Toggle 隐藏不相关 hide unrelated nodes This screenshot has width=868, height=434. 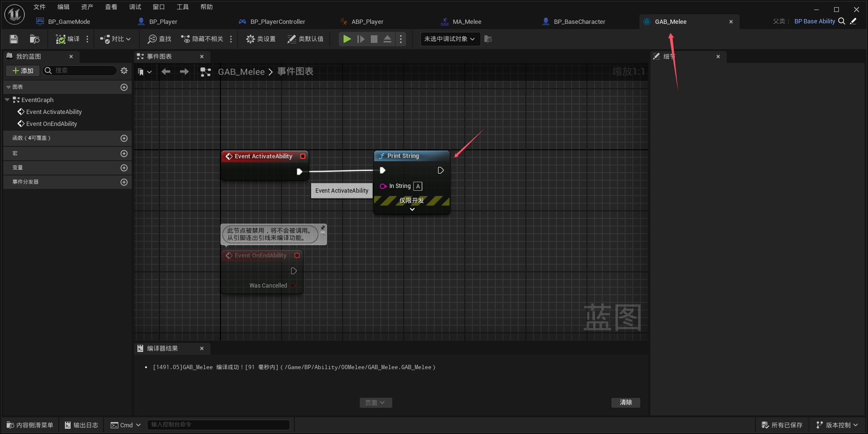point(202,39)
